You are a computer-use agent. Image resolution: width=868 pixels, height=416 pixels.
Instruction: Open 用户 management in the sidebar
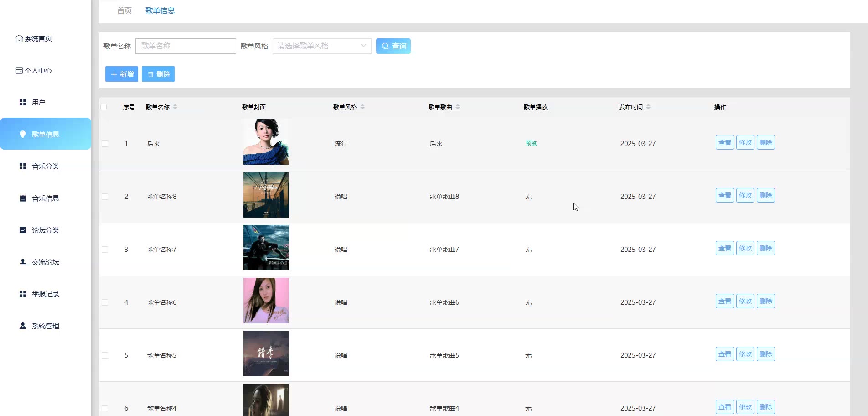pos(46,103)
